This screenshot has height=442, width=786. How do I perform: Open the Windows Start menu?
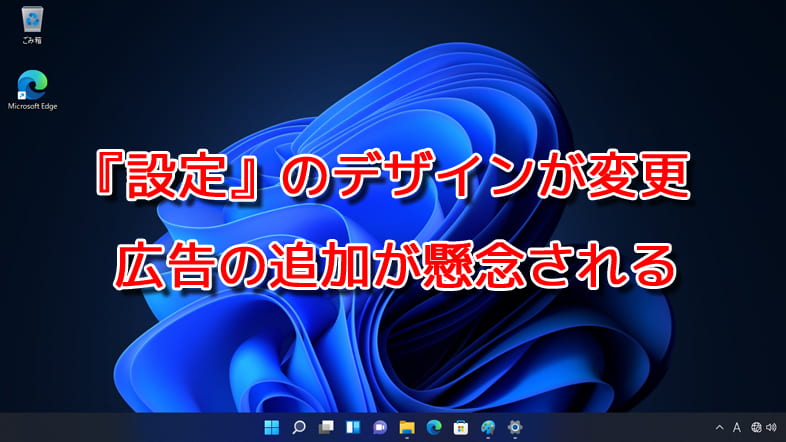tap(272, 427)
